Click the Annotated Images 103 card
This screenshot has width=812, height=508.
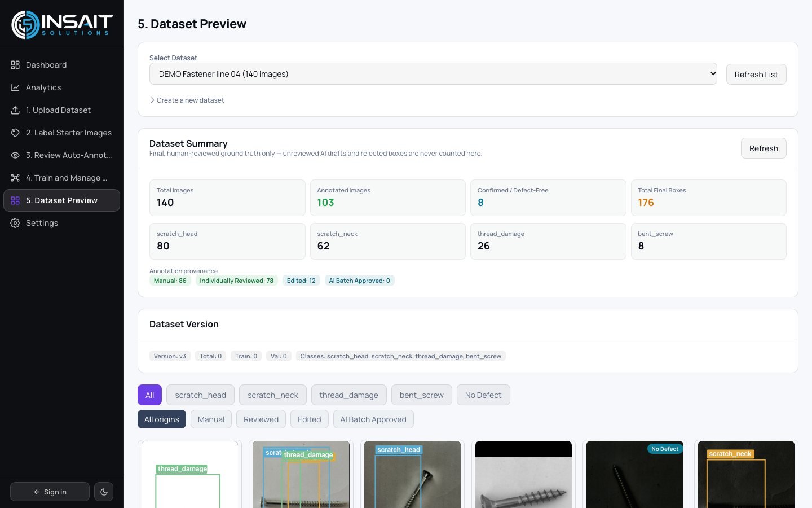click(388, 198)
